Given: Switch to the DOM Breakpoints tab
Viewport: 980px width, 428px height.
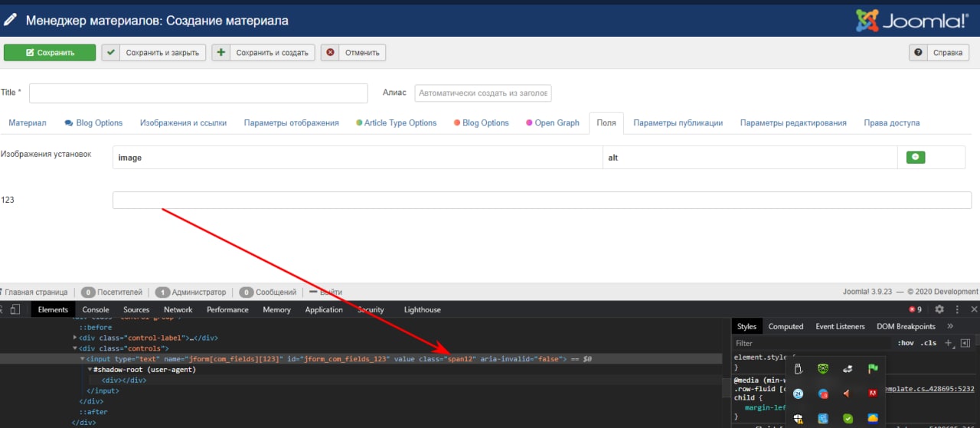Looking at the screenshot, I should [906, 326].
